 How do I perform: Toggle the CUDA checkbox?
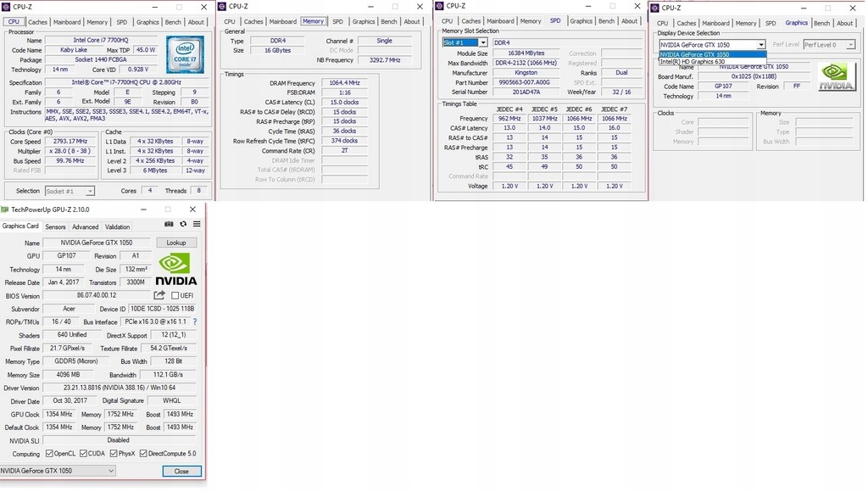pyautogui.click(x=83, y=453)
